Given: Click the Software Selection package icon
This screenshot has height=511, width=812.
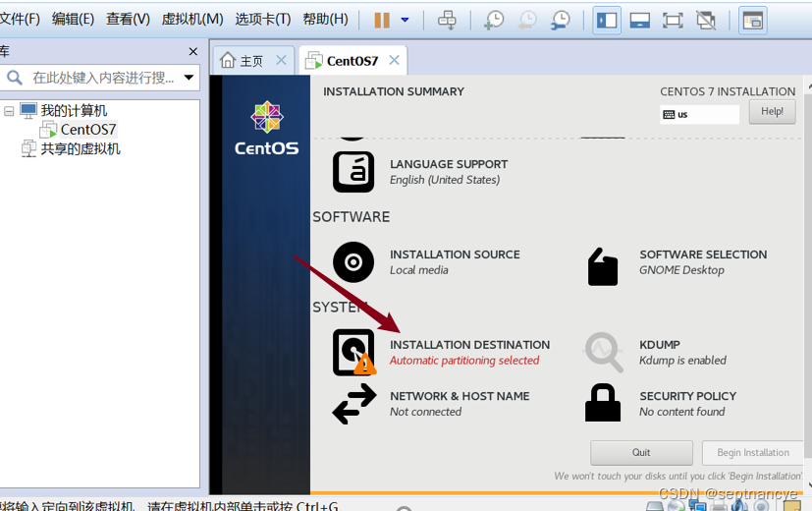Looking at the screenshot, I should click(603, 266).
